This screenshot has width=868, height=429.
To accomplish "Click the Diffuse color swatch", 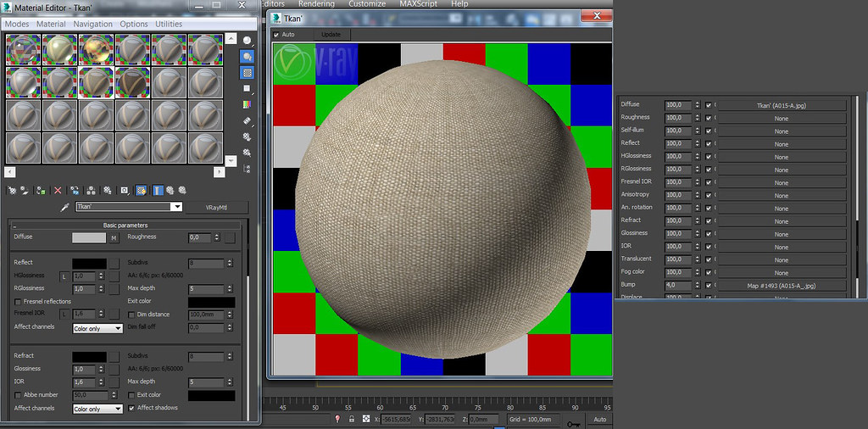I will [89, 237].
